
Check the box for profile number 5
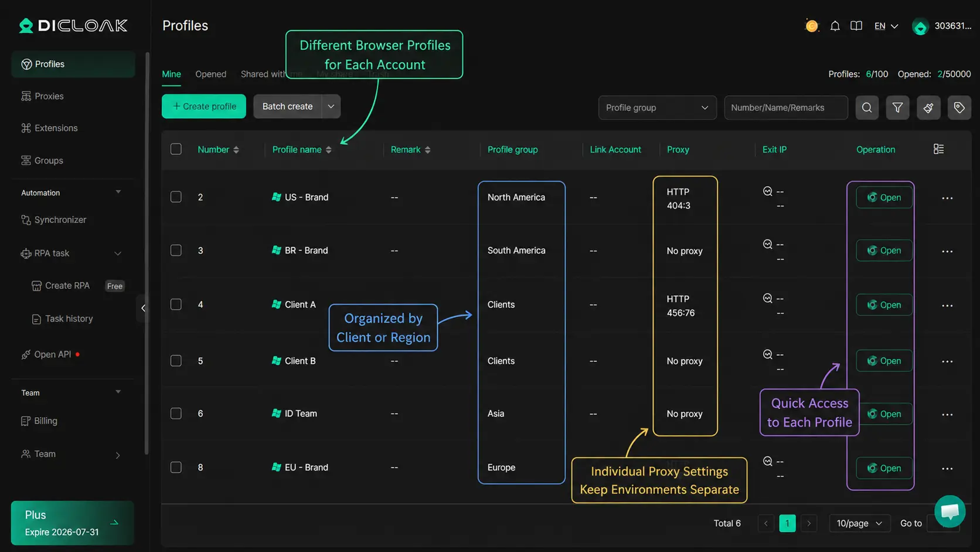coord(176,360)
